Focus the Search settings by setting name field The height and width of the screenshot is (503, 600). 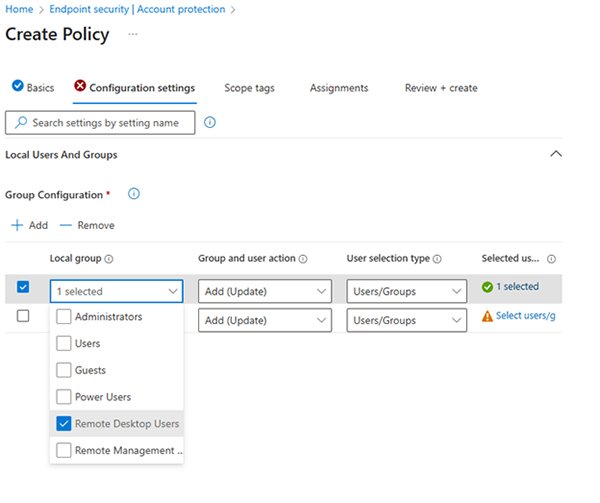(100, 123)
